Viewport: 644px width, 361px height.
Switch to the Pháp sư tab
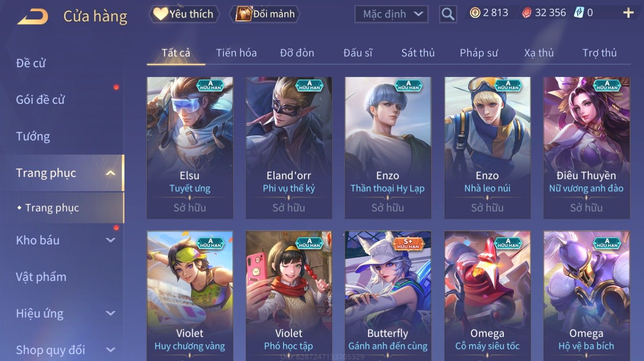tap(479, 53)
